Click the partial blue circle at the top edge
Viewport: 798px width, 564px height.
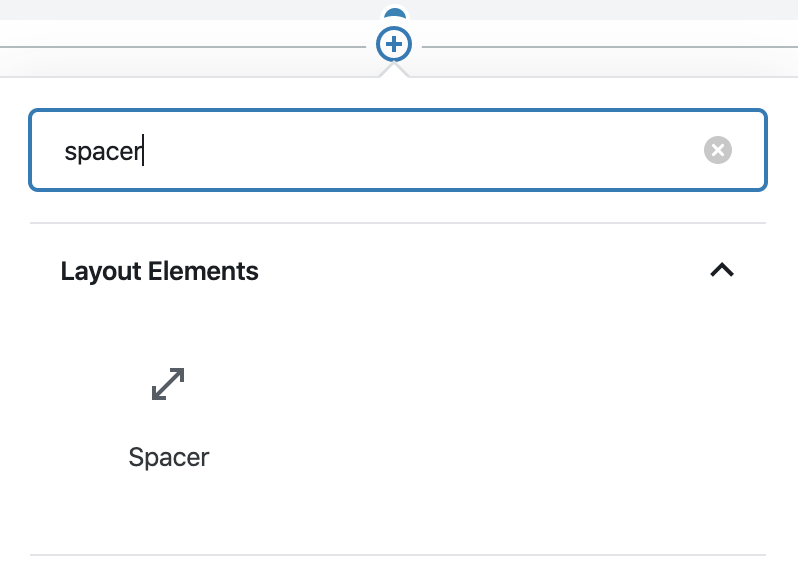click(x=395, y=13)
